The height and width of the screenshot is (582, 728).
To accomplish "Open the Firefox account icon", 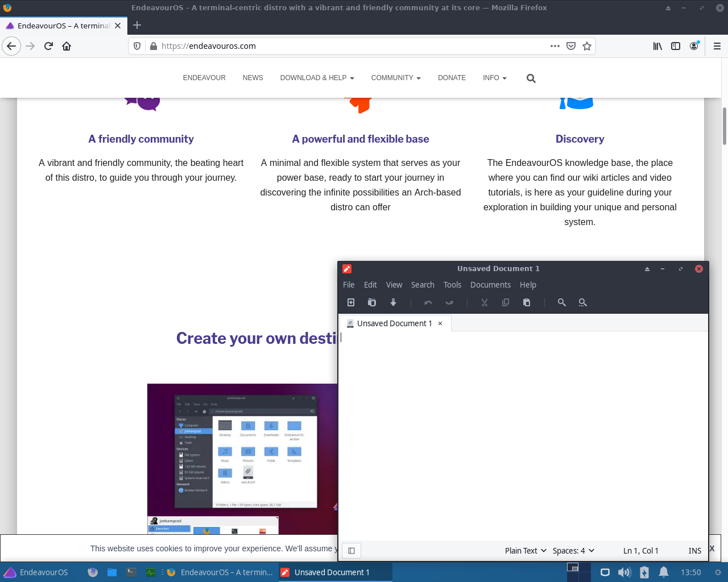I will point(694,46).
